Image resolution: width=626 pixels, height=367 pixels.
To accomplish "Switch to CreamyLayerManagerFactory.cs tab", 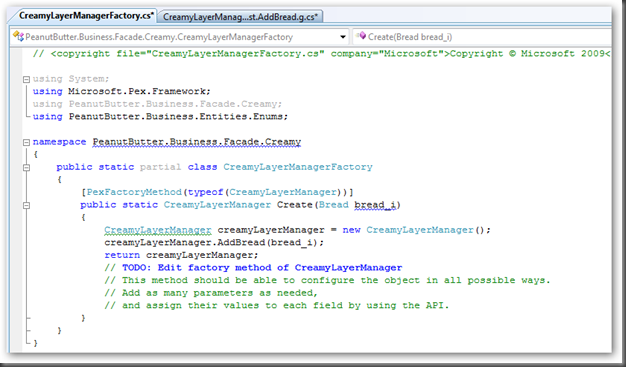I will [x=86, y=16].
